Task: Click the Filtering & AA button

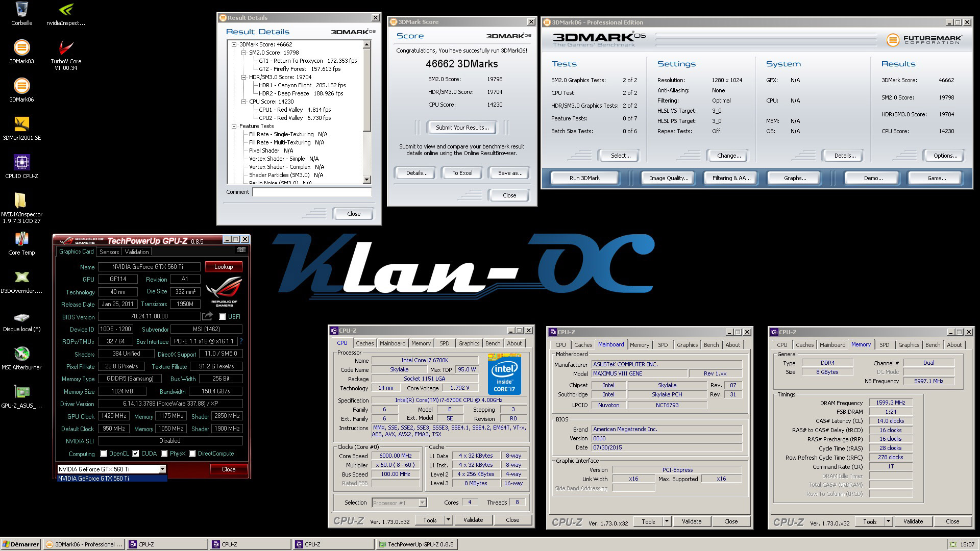Action: pyautogui.click(x=731, y=178)
